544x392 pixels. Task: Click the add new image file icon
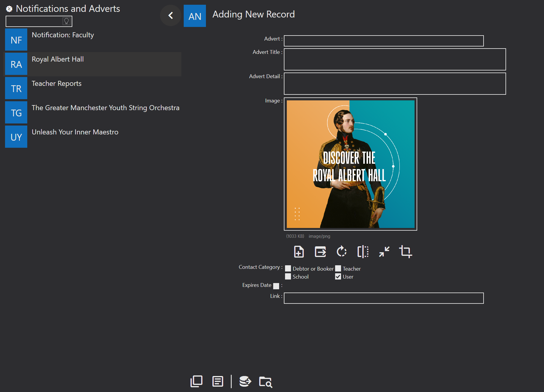coord(299,252)
